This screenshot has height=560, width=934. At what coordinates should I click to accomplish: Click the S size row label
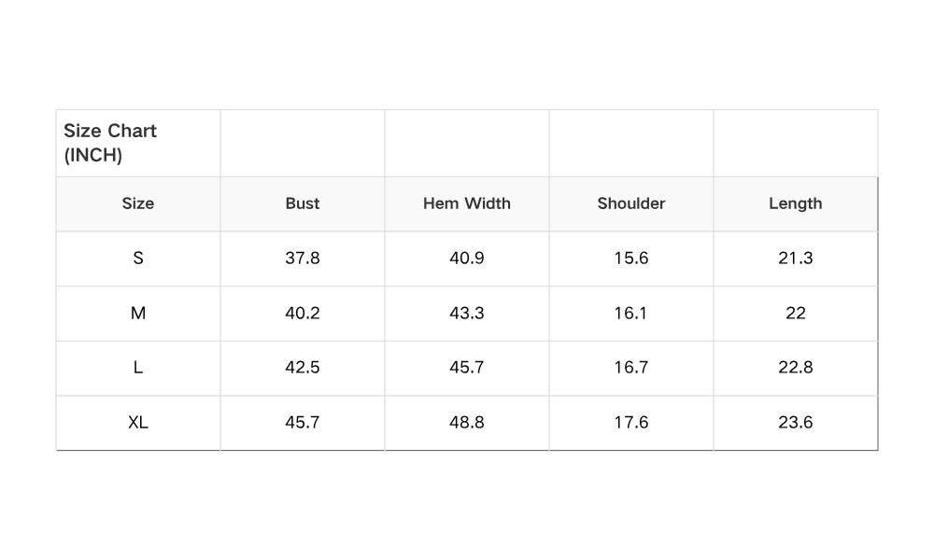tap(138, 259)
